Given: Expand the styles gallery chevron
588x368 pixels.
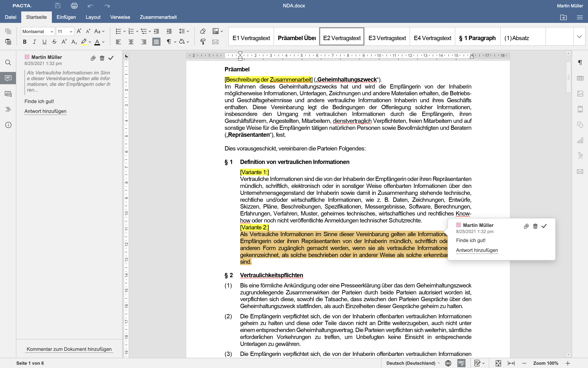Looking at the screenshot, I should pyautogui.click(x=579, y=37).
